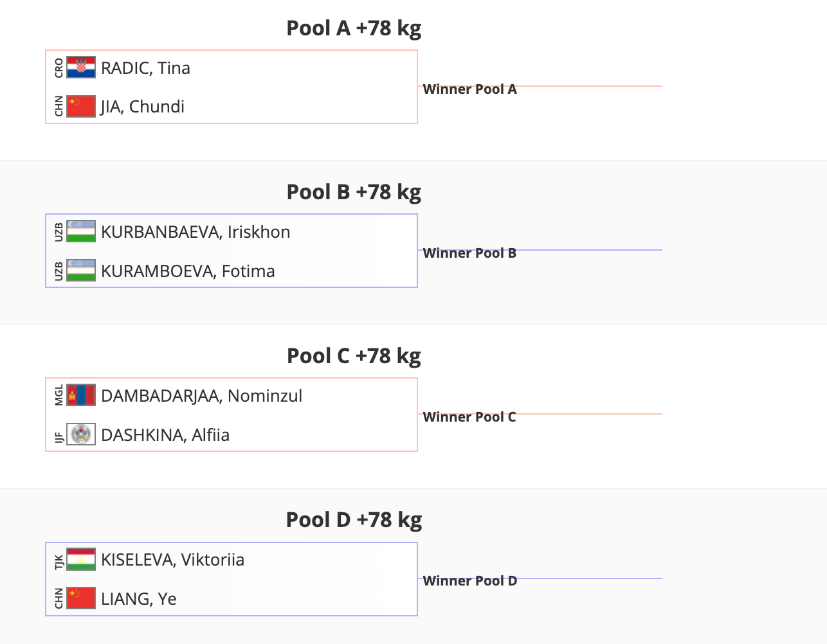Select KURAMBOEVA, Fotima's name

188,271
